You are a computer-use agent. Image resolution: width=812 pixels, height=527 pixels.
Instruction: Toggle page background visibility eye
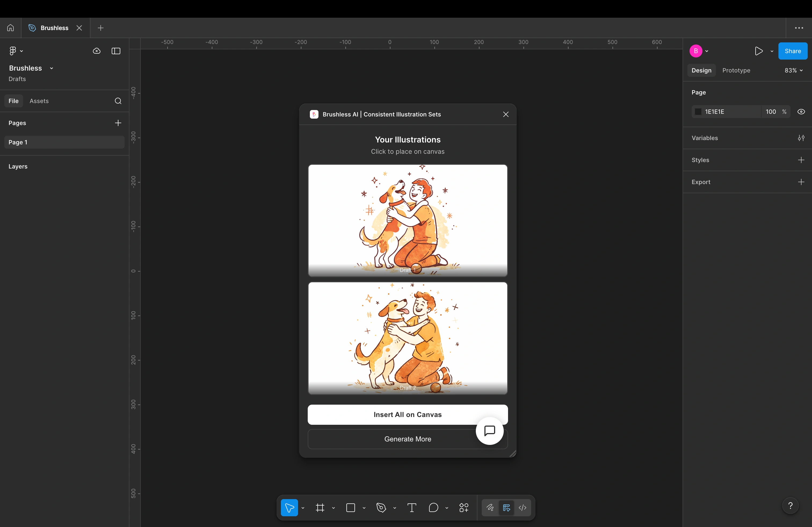801,112
